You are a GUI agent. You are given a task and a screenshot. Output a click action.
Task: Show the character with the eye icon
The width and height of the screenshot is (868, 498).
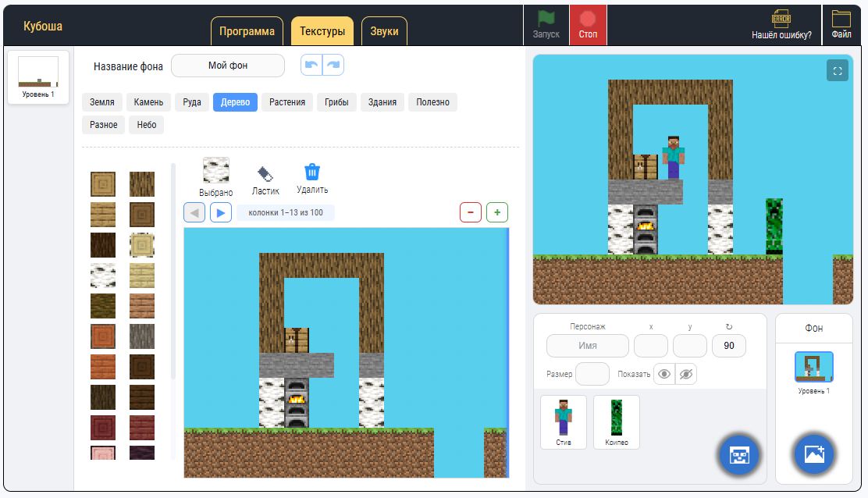pos(664,374)
